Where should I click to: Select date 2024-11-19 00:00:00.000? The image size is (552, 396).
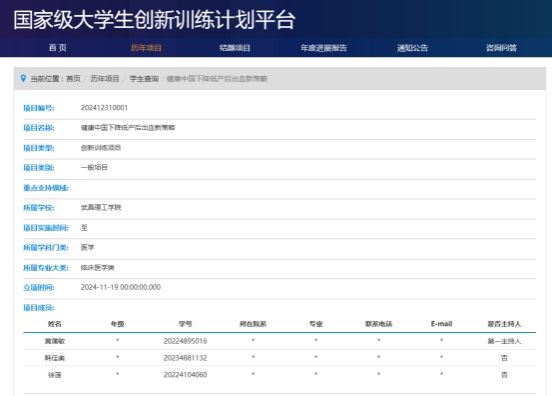click(121, 287)
